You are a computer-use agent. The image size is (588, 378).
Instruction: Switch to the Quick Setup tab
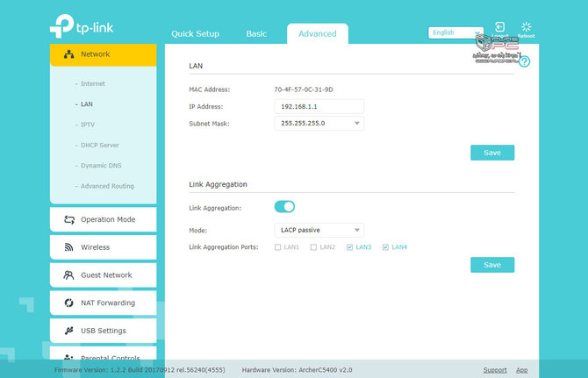pos(196,33)
